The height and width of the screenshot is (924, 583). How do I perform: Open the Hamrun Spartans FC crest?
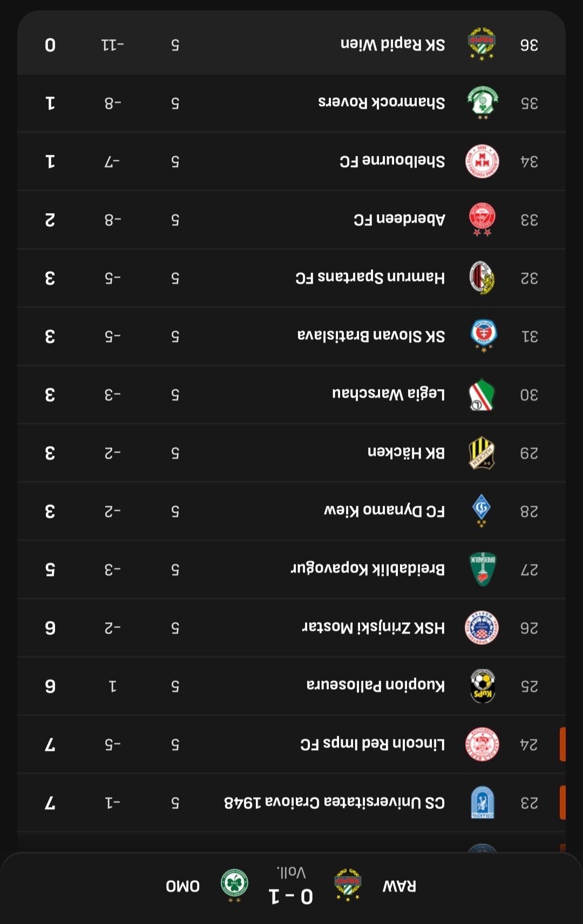pyautogui.click(x=482, y=277)
